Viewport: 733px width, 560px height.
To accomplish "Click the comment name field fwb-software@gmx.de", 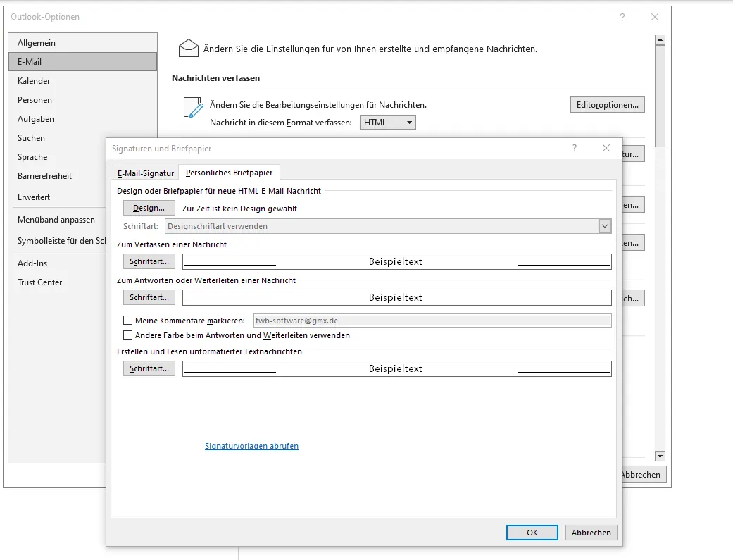I will 432,321.
